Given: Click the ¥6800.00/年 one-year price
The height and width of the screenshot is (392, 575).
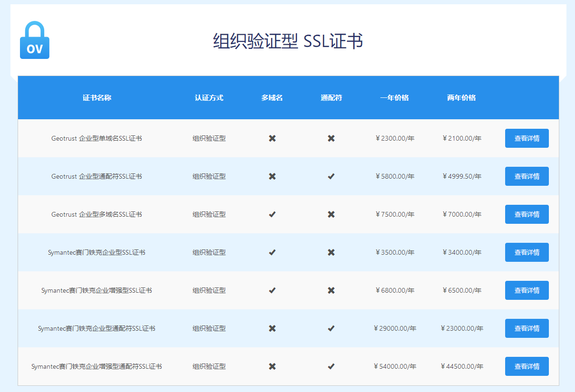Looking at the screenshot, I should (x=395, y=290).
